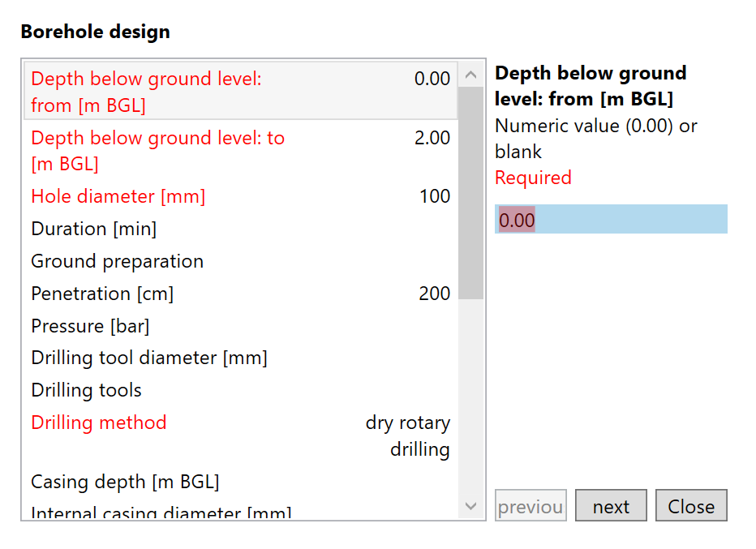The height and width of the screenshot is (549, 756).
Task: Select 'Depth below ground level: from' row
Action: (x=240, y=92)
